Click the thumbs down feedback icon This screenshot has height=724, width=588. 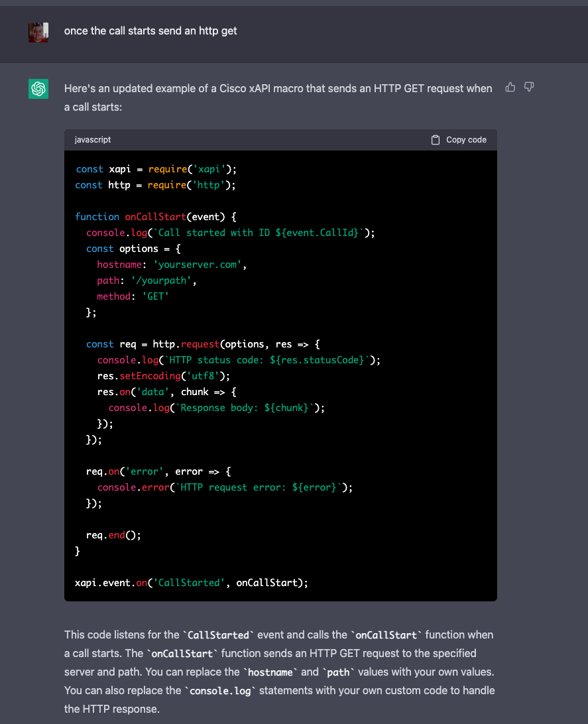529,87
